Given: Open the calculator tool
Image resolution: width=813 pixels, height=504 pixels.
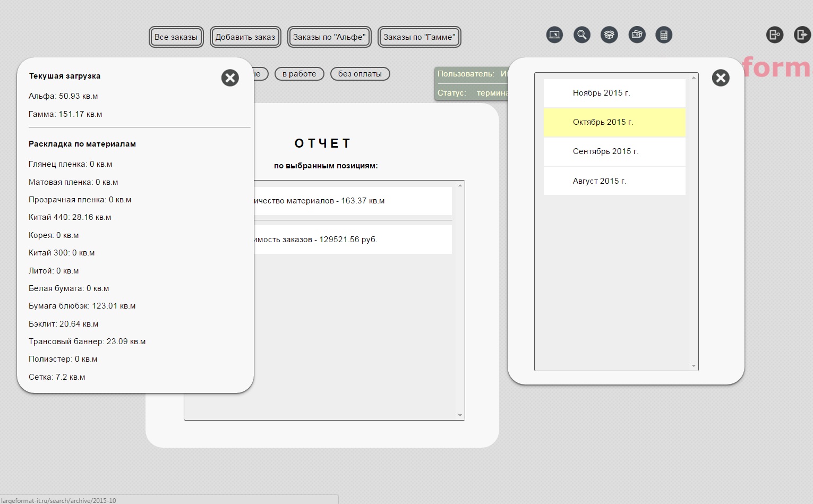Looking at the screenshot, I should [664, 35].
